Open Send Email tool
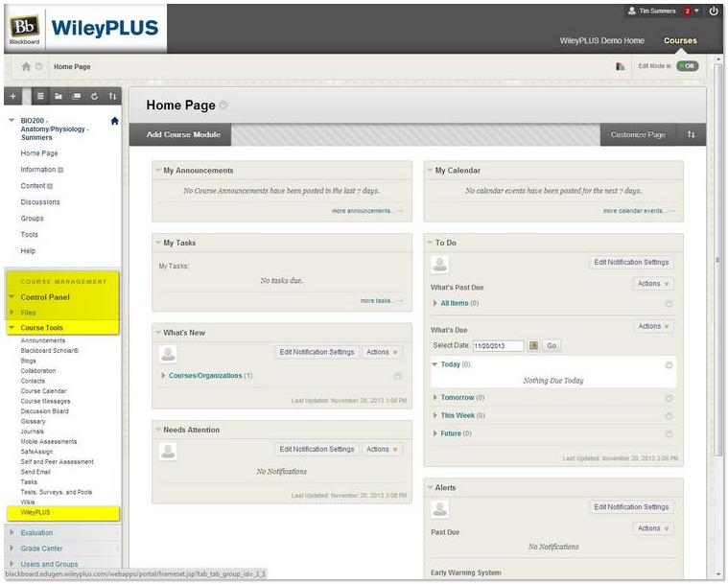728x584 pixels. click(x=35, y=472)
